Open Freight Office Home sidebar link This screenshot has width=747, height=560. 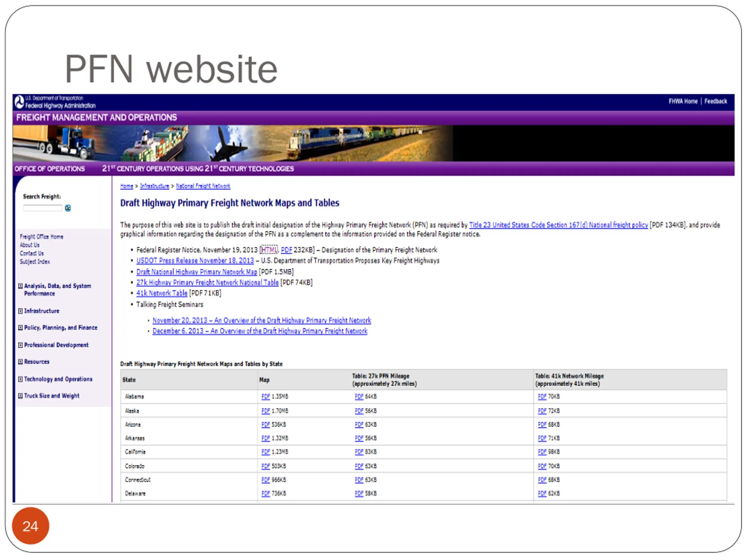click(x=41, y=237)
